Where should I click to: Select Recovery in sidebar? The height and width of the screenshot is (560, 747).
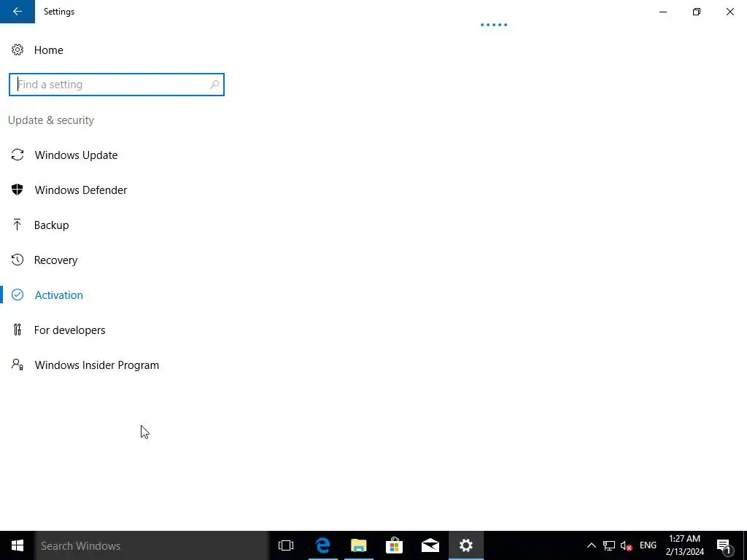55,260
